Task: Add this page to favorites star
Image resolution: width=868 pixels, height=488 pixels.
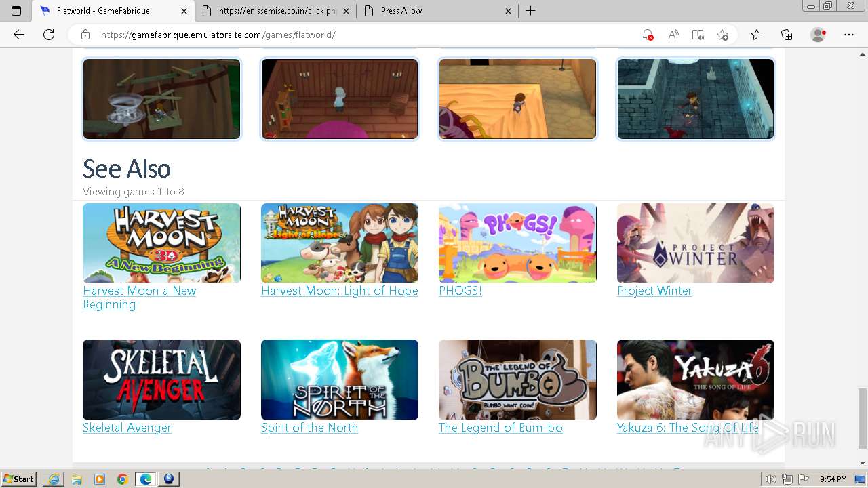Action: (x=722, y=35)
